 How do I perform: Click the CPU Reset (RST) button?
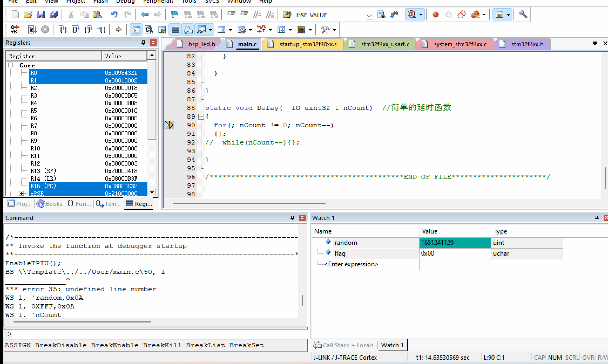click(x=15, y=29)
